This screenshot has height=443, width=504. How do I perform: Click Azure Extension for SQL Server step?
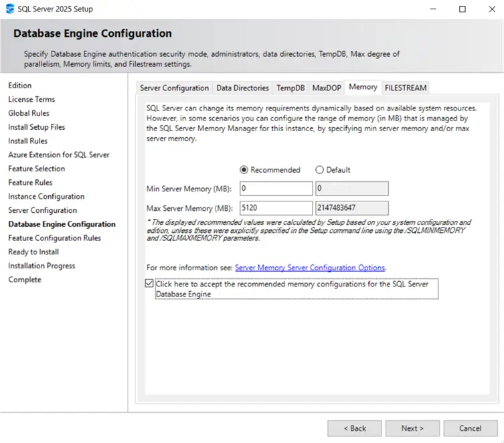[59, 155]
